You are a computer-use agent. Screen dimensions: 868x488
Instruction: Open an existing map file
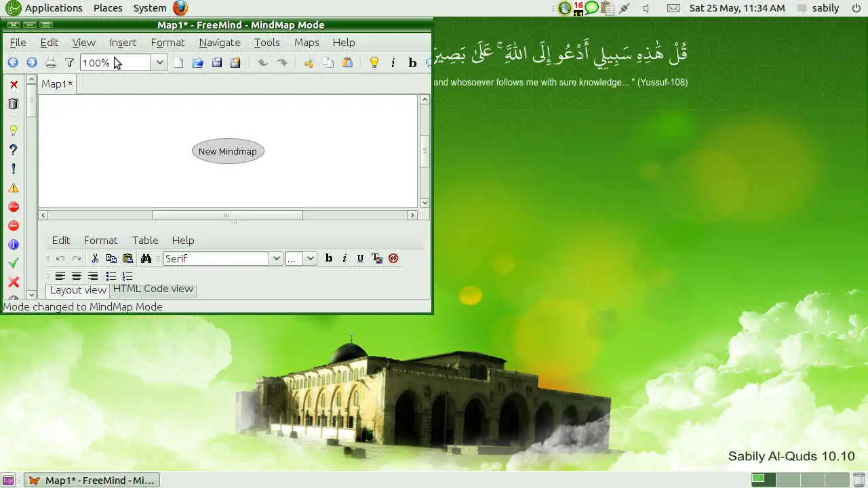pyautogui.click(x=198, y=62)
